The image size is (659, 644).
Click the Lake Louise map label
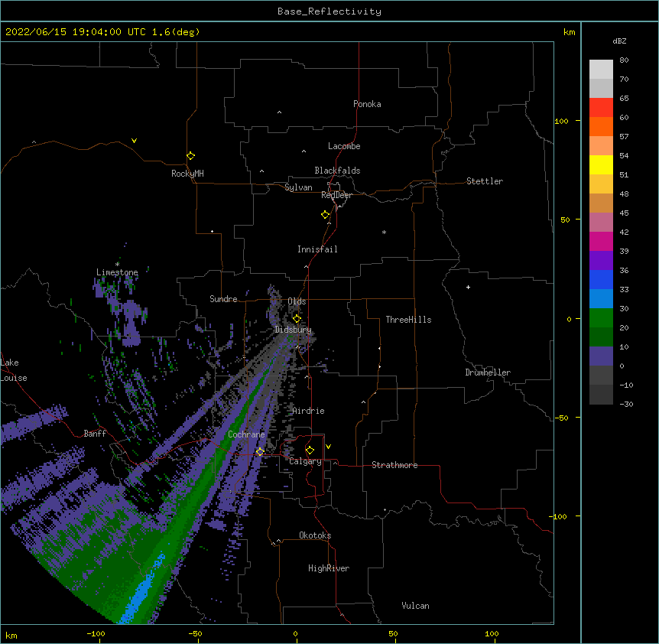pos(14,370)
